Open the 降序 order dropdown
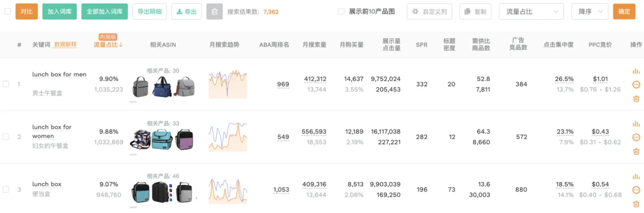Image resolution: width=644 pixels, height=213 pixels. coord(590,11)
